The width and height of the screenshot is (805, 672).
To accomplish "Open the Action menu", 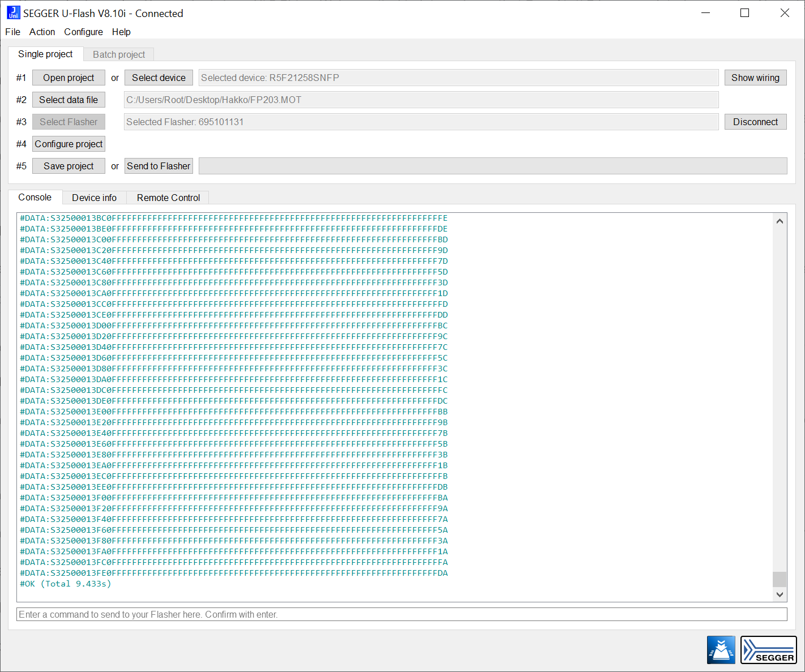I will [42, 32].
